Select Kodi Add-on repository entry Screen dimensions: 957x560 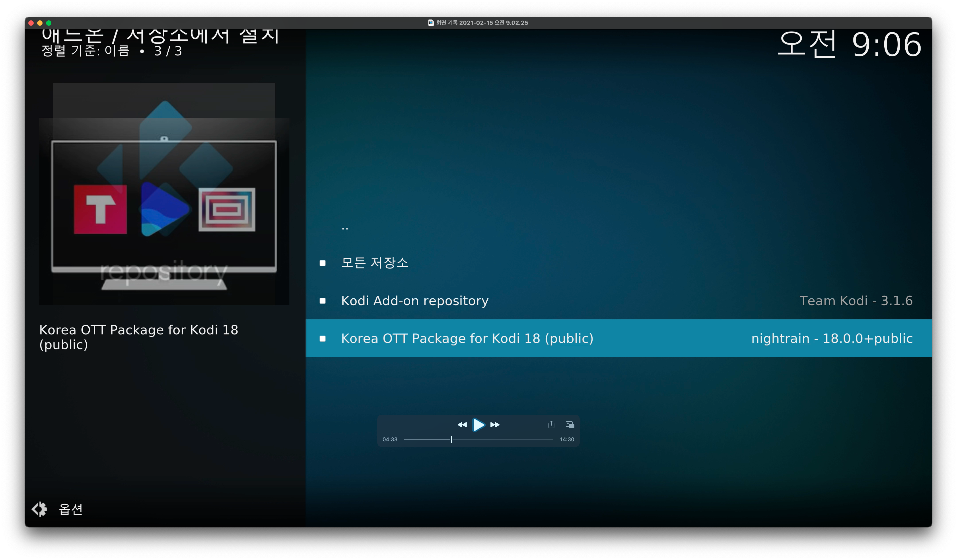(x=415, y=301)
